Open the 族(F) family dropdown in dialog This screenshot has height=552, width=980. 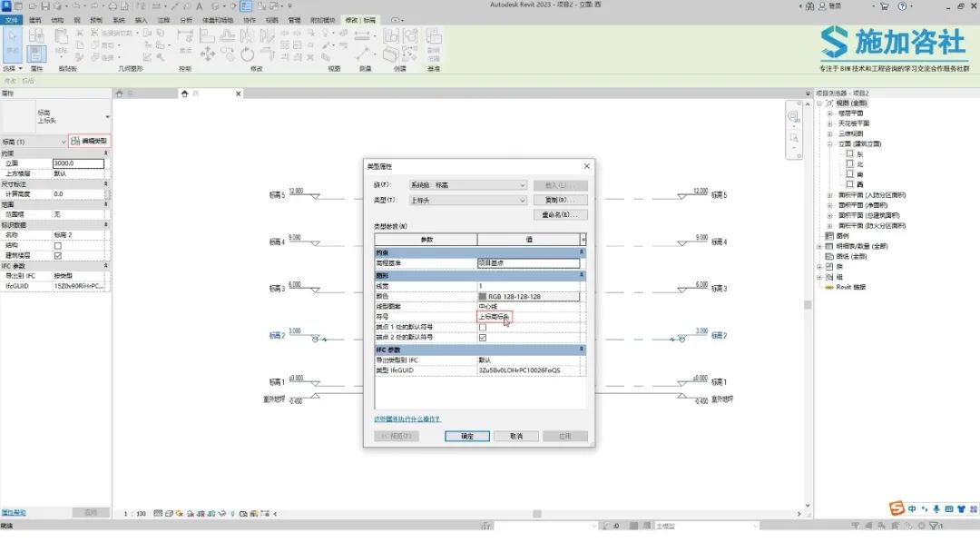click(x=468, y=185)
